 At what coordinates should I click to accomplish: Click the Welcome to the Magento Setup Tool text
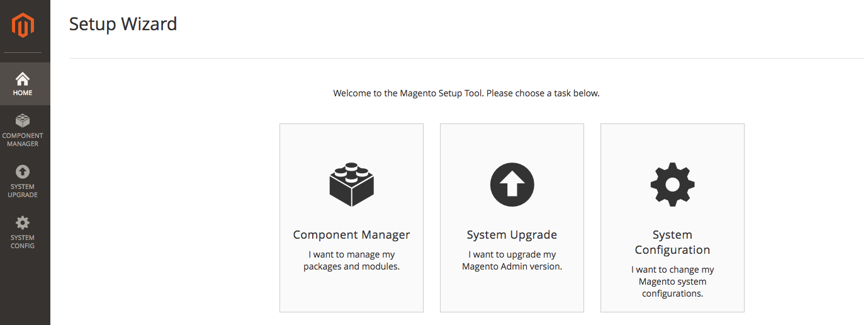[x=466, y=93]
